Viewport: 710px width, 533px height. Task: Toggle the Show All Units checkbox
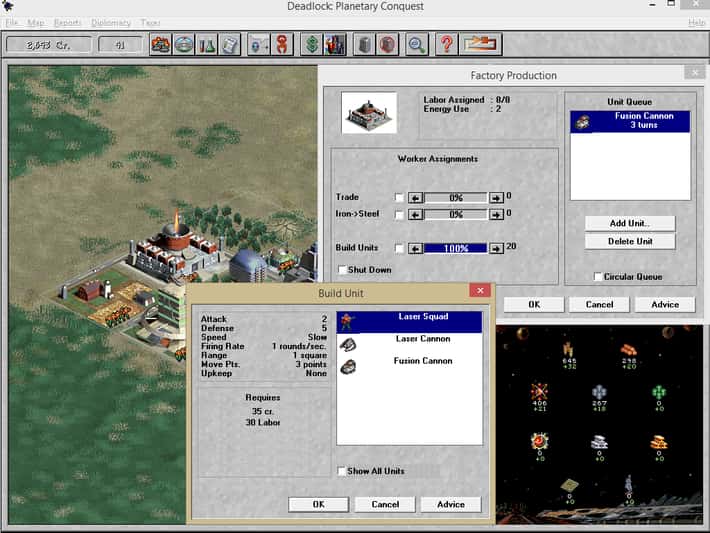(x=341, y=471)
